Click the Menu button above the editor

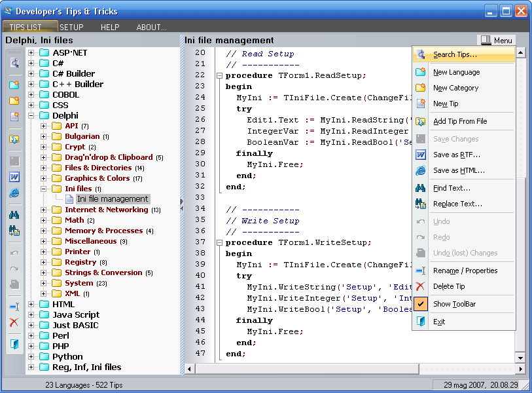[496, 40]
